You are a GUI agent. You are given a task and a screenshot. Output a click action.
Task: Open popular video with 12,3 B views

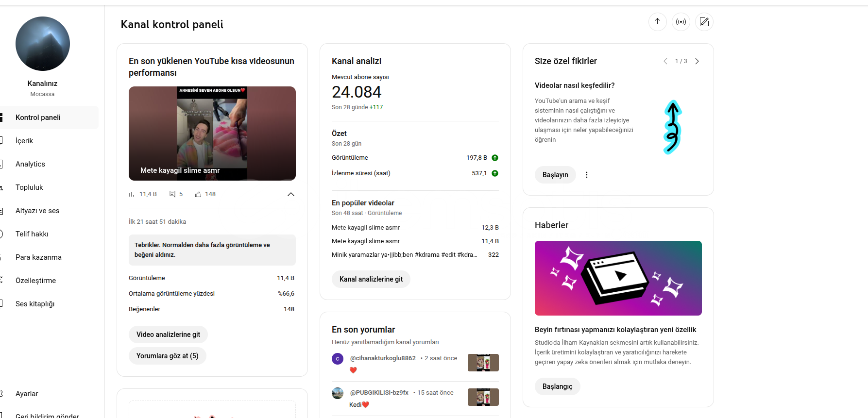(x=415, y=228)
